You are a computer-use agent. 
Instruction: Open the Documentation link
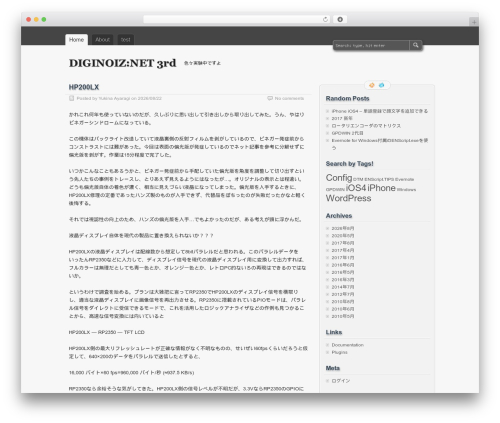tap(347, 345)
